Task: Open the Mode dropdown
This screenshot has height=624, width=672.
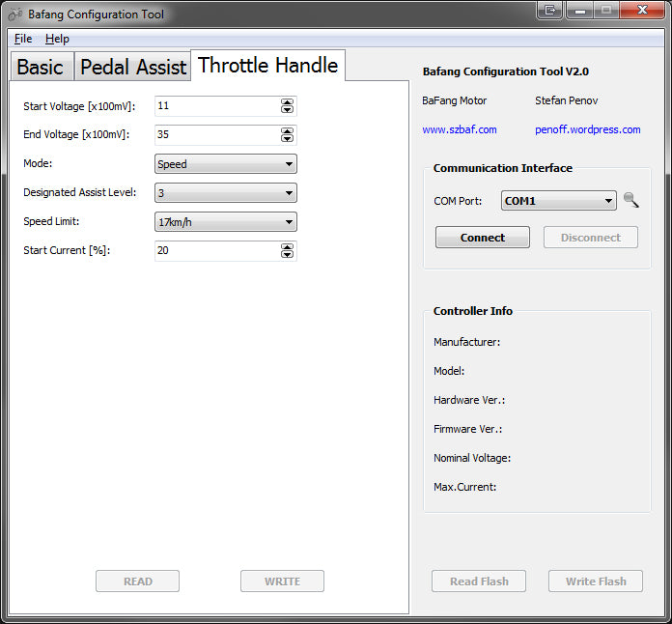Action: point(225,164)
